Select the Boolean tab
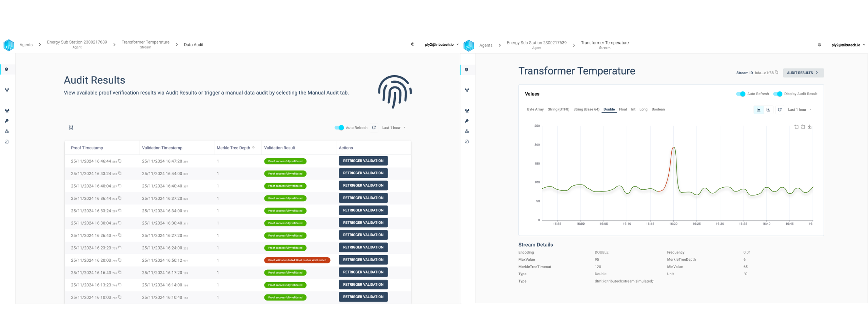 [658, 109]
